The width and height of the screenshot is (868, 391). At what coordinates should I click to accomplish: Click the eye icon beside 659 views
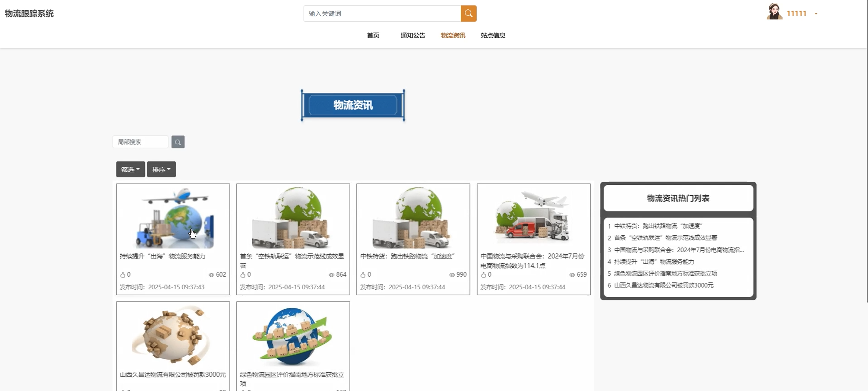coord(572,275)
